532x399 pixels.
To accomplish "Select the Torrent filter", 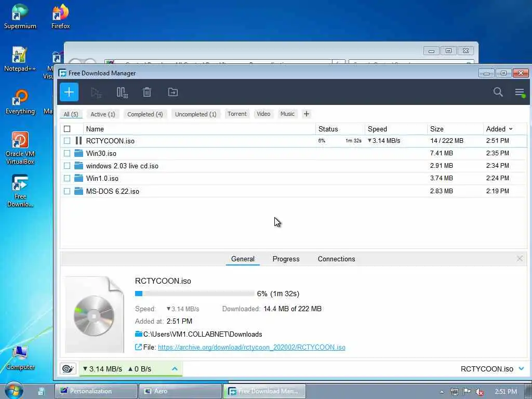I will tap(237, 114).
